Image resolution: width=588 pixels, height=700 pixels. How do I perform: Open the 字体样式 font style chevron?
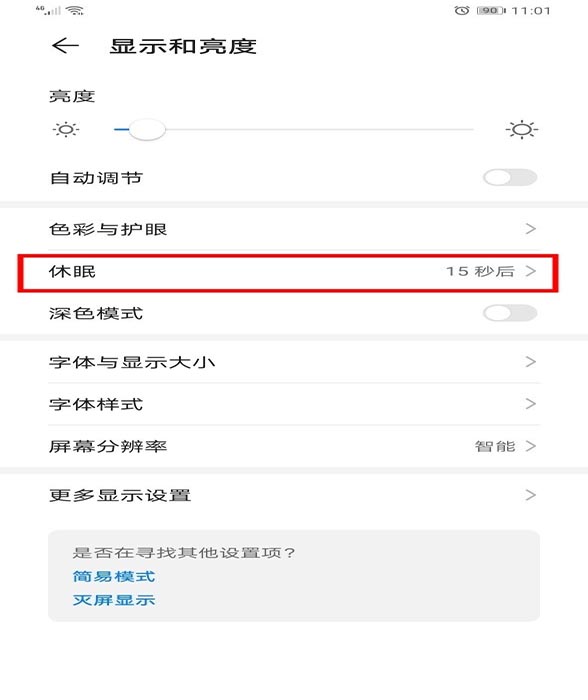[x=530, y=404]
